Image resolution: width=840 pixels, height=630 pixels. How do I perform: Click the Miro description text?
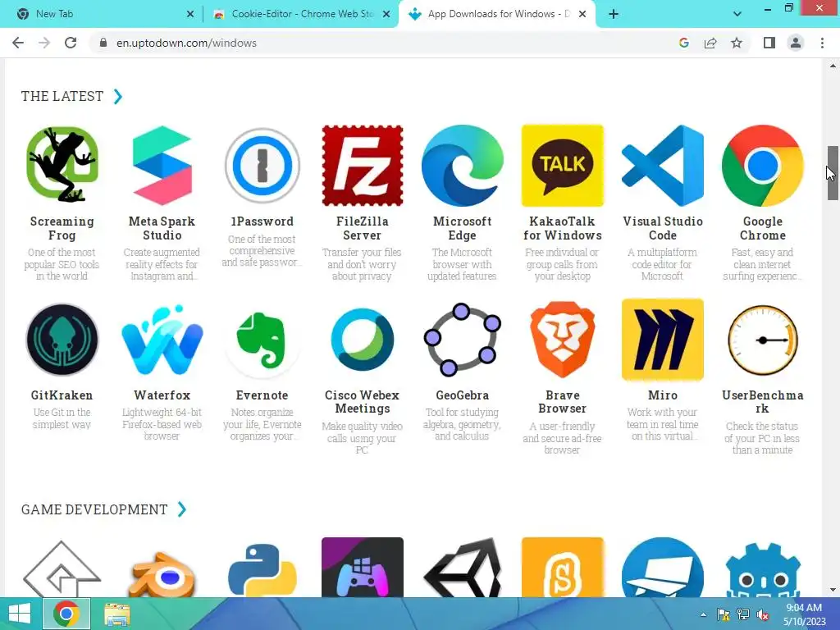coord(663,424)
